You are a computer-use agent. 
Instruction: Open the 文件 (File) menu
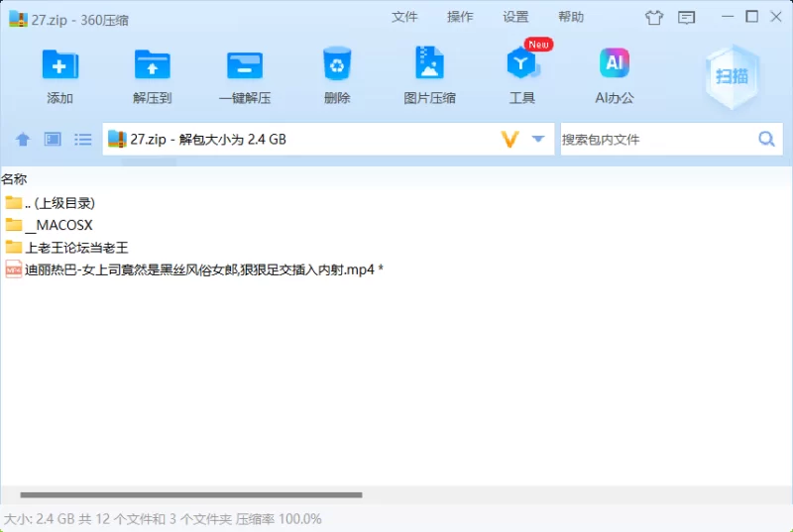click(x=404, y=17)
